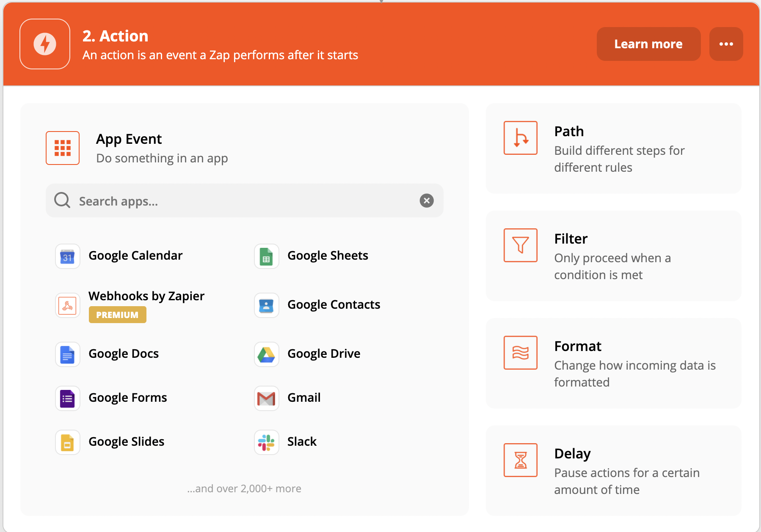Click 'Build different steps for different rules' description
This screenshot has height=532, width=761.
coord(620,159)
